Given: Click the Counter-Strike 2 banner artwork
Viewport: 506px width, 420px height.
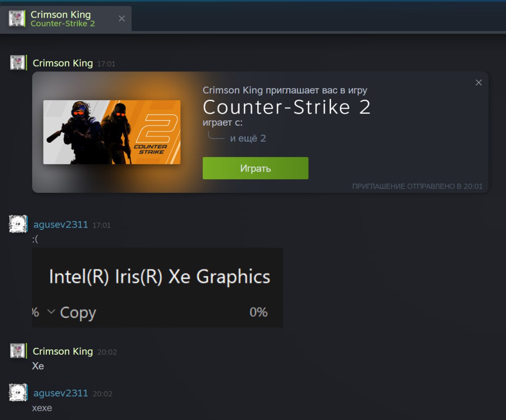Looking at the screenshot, I should (x=112, y=132).
